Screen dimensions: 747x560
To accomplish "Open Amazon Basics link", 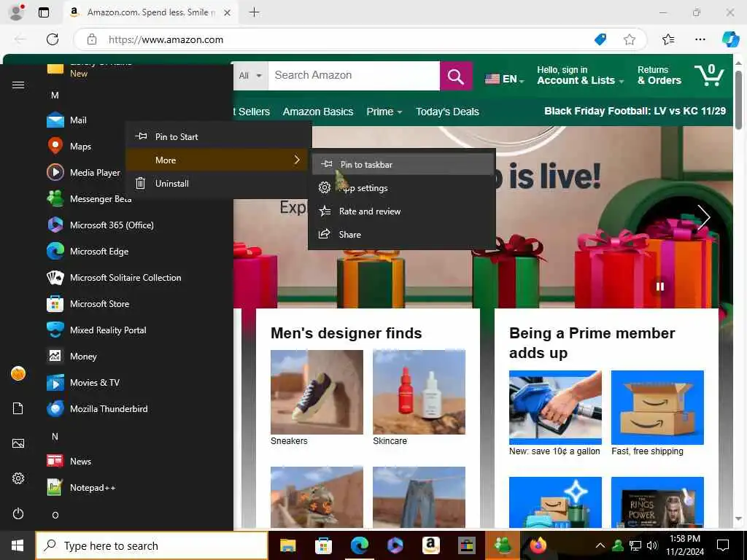I will 318,112.
